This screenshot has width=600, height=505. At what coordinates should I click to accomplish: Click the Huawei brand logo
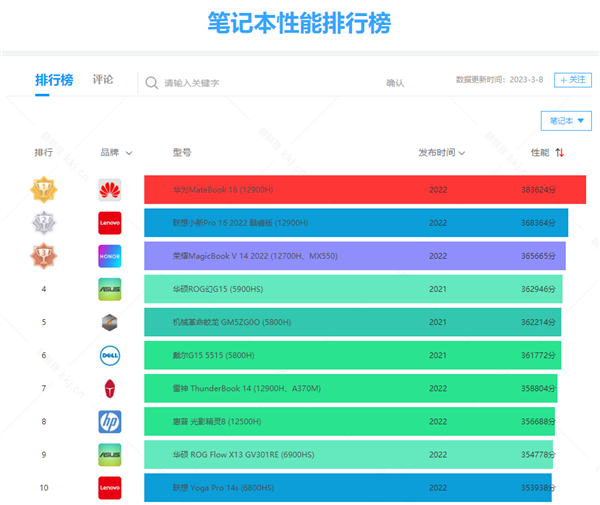pos(110,190)
